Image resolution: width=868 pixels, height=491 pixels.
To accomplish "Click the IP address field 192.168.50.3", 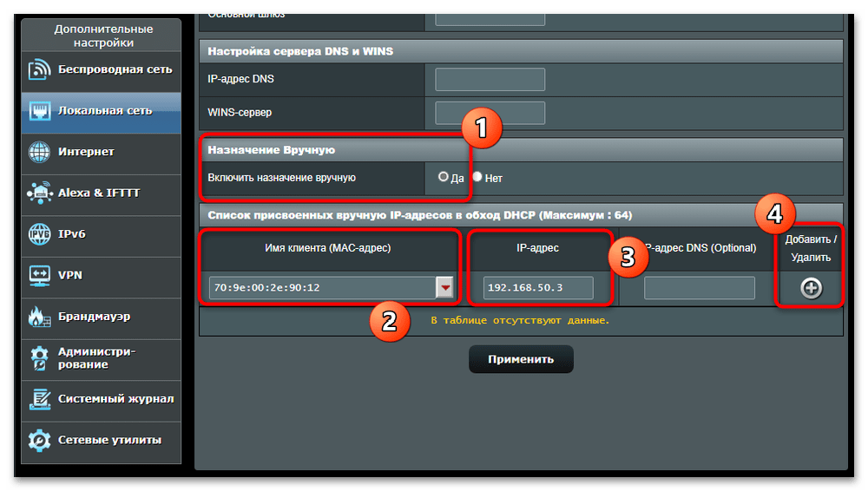I will click(538, 288).
